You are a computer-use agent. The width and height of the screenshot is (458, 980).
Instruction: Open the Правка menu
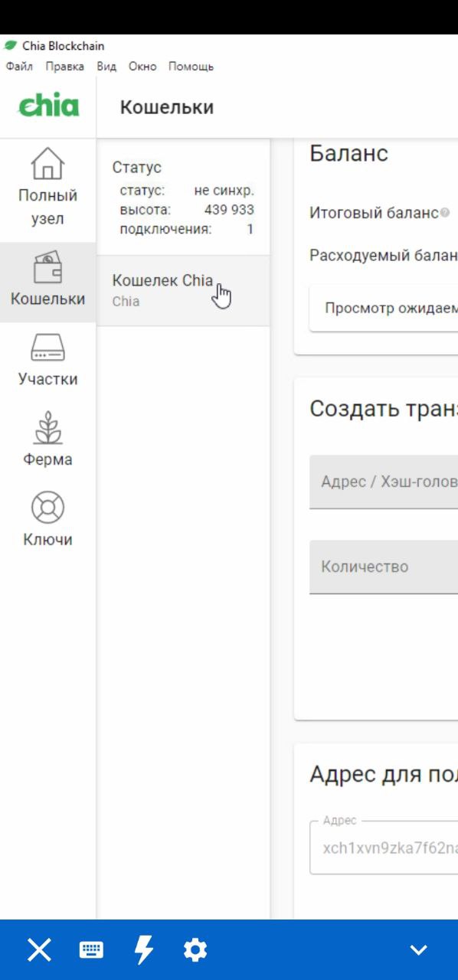click(64, 67)
